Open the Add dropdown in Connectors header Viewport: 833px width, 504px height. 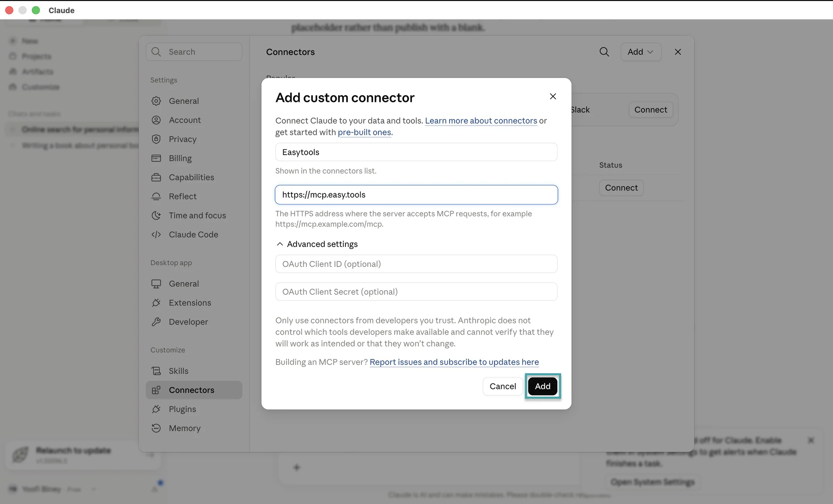coord(641,52)
